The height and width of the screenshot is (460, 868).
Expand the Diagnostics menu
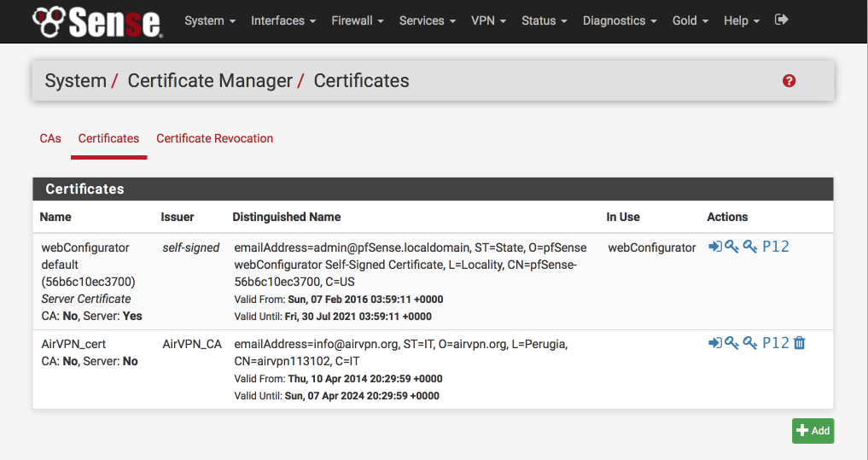pos(620,20)
